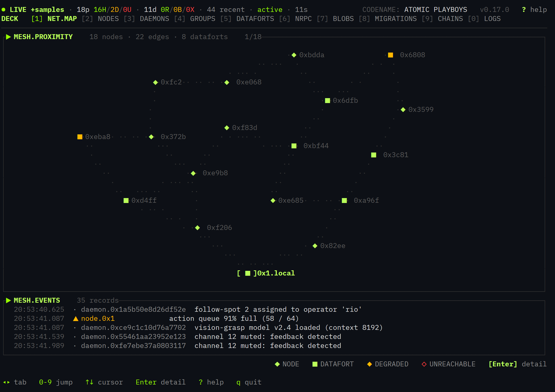555x392 pixels.
Task: Select the 0xa96f datafort square
Action: pyautogui.click(x=344, y=200)
